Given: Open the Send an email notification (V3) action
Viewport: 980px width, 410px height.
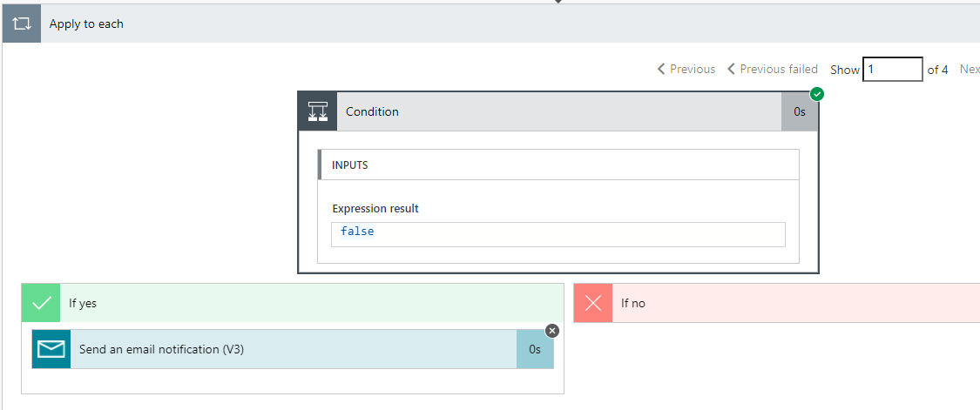Looking at the screenshot, I should pos(161,349).
